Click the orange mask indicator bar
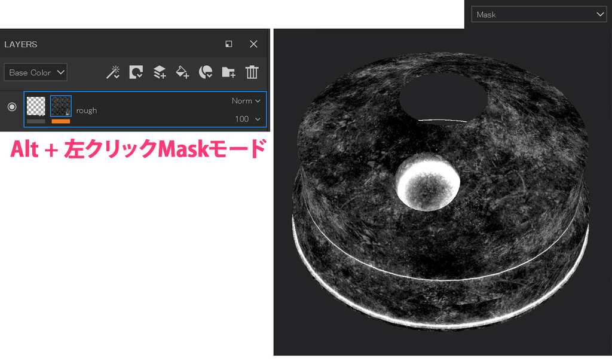Image resolution: width=612 pixels, height=364 pixels. click(x=60, y=121)
